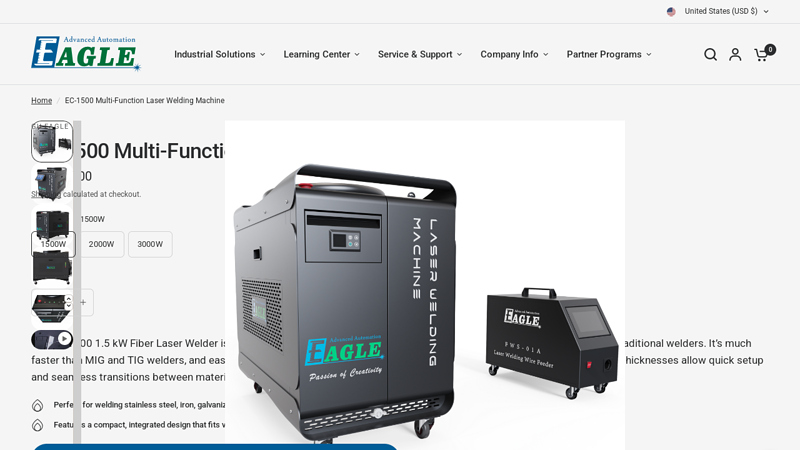
Task: Select the 2000W power option
Action: click(101, 245)
